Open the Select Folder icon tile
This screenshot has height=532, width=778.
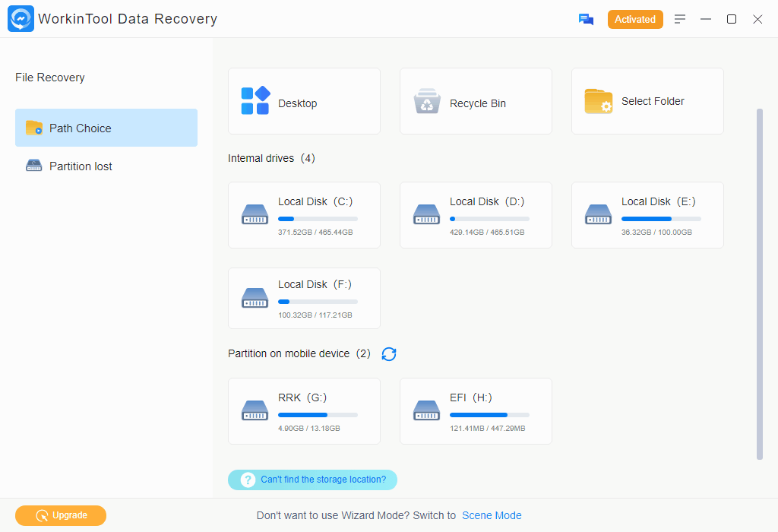(x=599, y=101)
